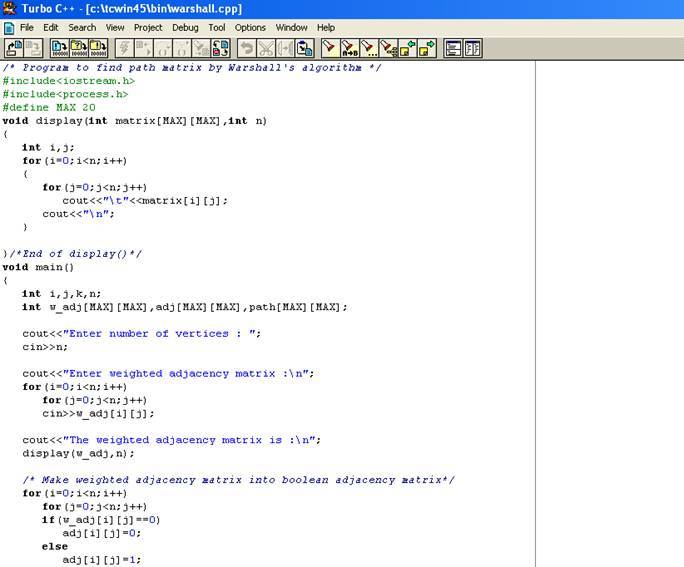Click the 'int i,j;' line in display
The width and height of the screenshot is (684, 567).
pyautogui.click(x=48, y=147)
